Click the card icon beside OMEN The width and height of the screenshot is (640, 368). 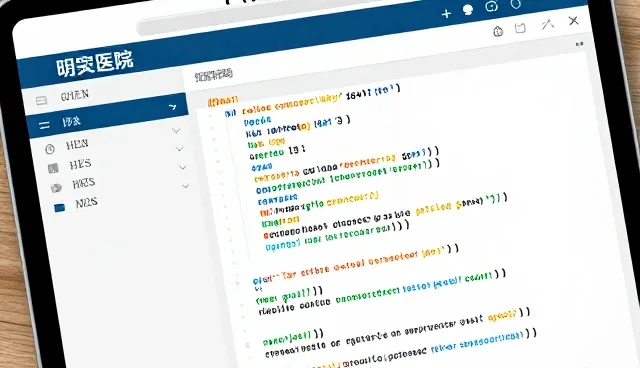tap(41, 100)
